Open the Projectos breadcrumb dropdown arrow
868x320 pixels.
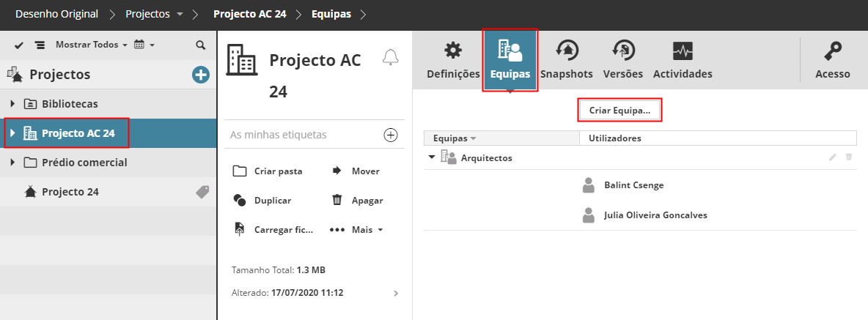click(180, 15)
